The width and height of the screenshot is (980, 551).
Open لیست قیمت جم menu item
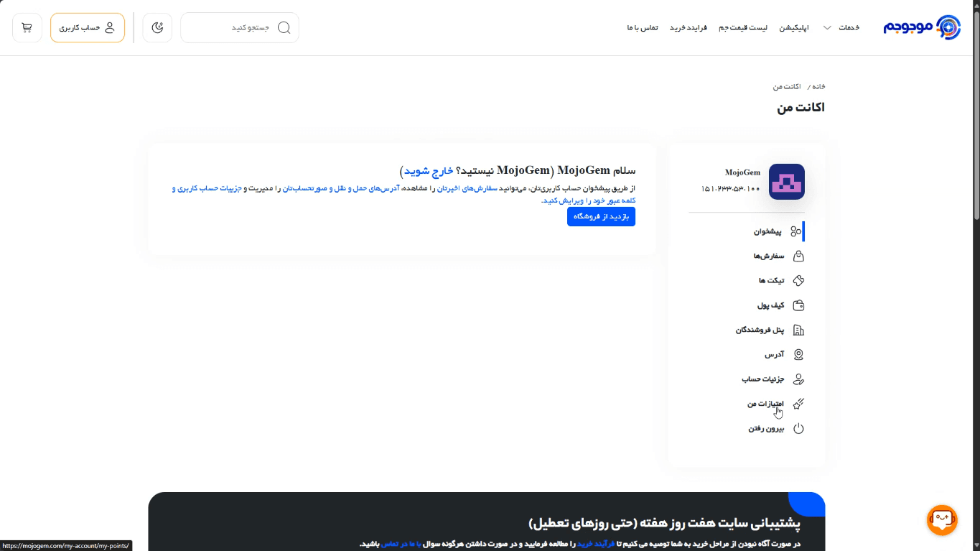742,27
